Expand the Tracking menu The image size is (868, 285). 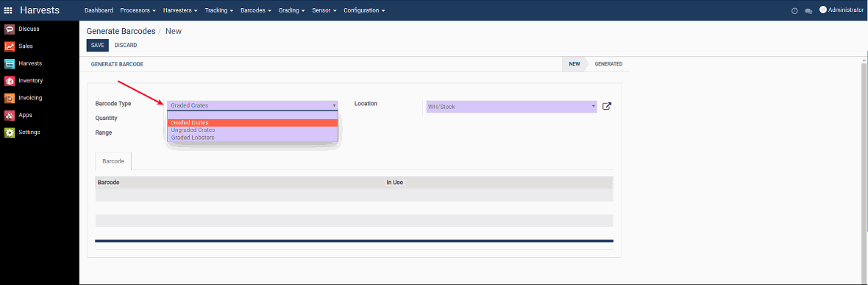click(219, 10)
